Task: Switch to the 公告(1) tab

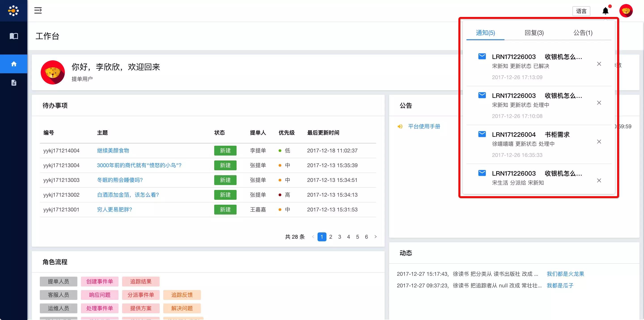Action: click(x=583, y=33)
